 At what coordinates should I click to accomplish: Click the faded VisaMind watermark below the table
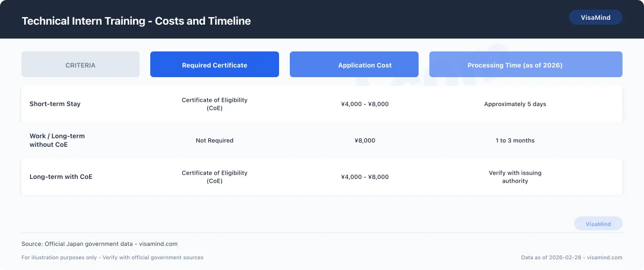click(x=598, y=224)
